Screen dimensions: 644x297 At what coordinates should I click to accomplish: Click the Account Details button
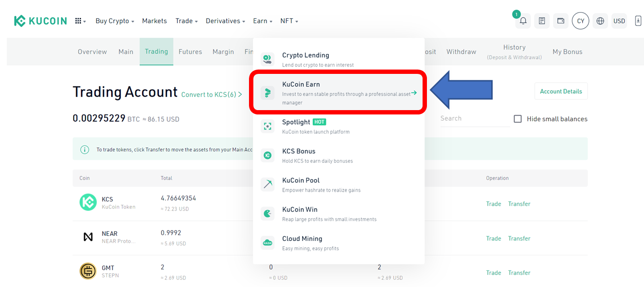(x=561, y=91)
